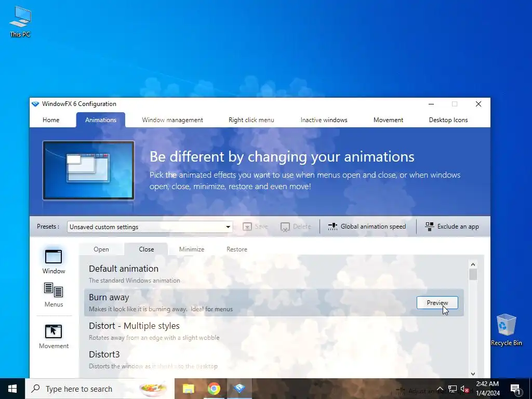Launch Google Chrome from the taskbar

214,389
